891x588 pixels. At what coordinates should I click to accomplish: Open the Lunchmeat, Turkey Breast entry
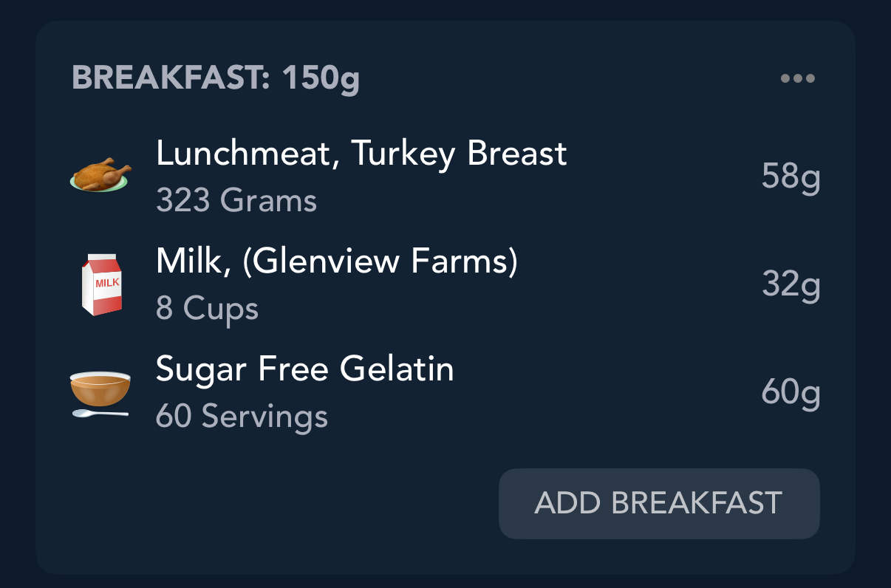pyautogui.click(x=361, y=154)
